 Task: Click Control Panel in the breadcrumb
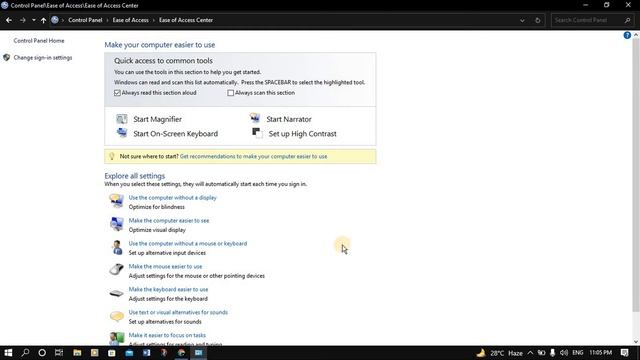[85, 20]
